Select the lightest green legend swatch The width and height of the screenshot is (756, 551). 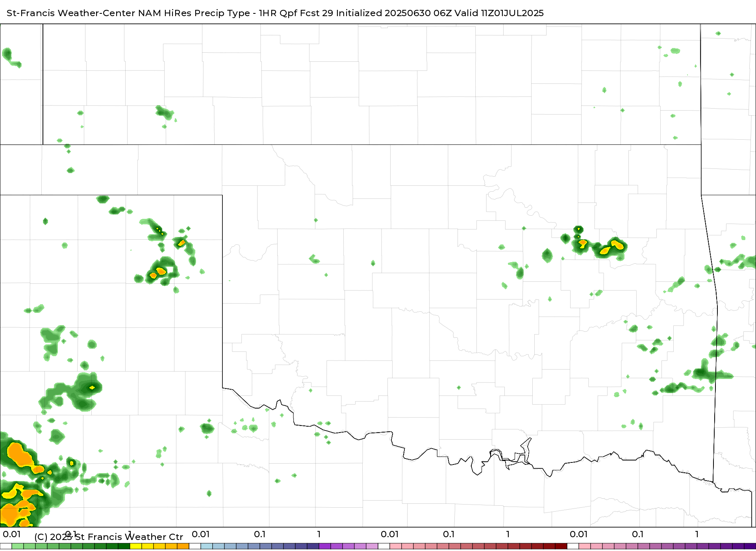tap(18, 546)
